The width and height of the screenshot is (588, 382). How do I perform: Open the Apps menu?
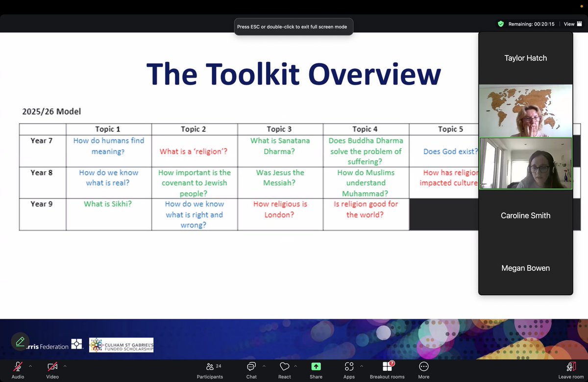click(349, 370)
